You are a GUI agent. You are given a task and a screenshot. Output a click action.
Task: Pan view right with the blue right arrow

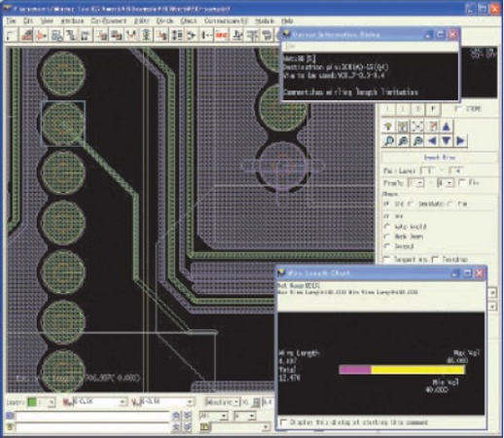pyautogui.click(x=460, y=141)
